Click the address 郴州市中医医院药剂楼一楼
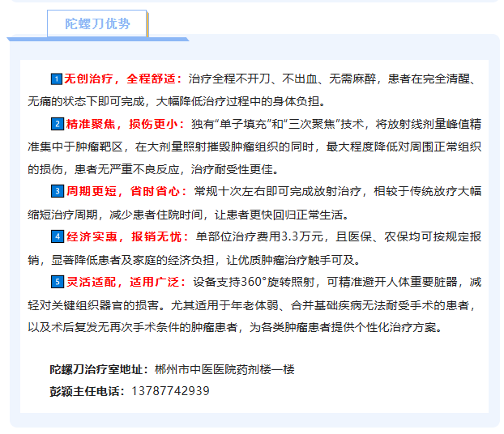 [224, 369]
